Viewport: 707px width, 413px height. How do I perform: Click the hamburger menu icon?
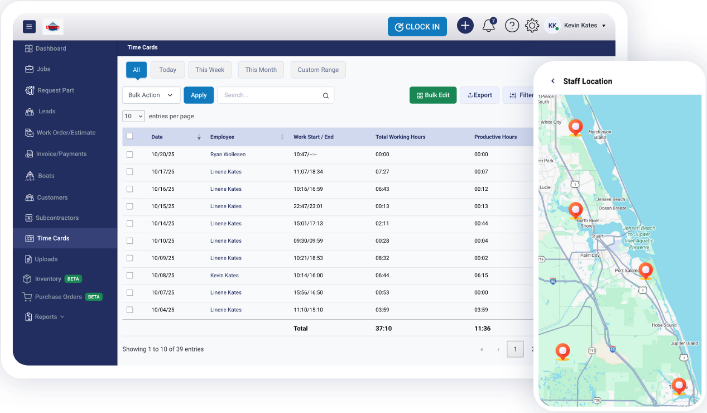(x=29, y=27)
